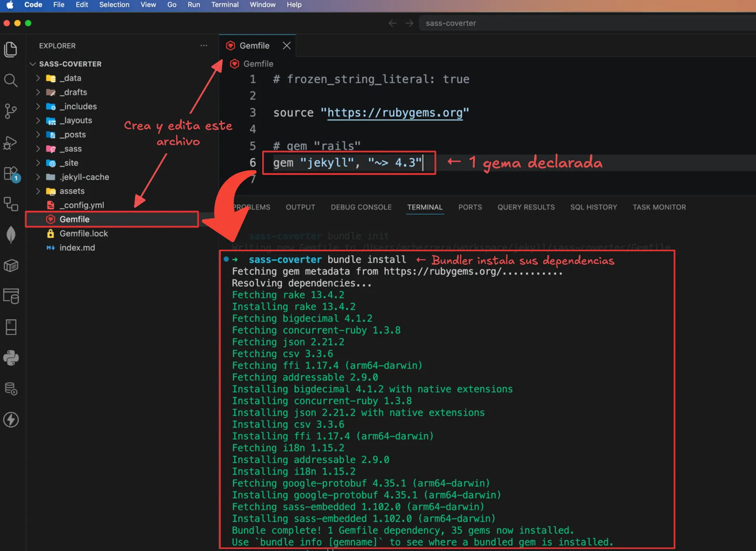The width and height of the screenshot is (756, 551).
Task: Select the TERMINAL panel tab
Action: tap(425, 207)
